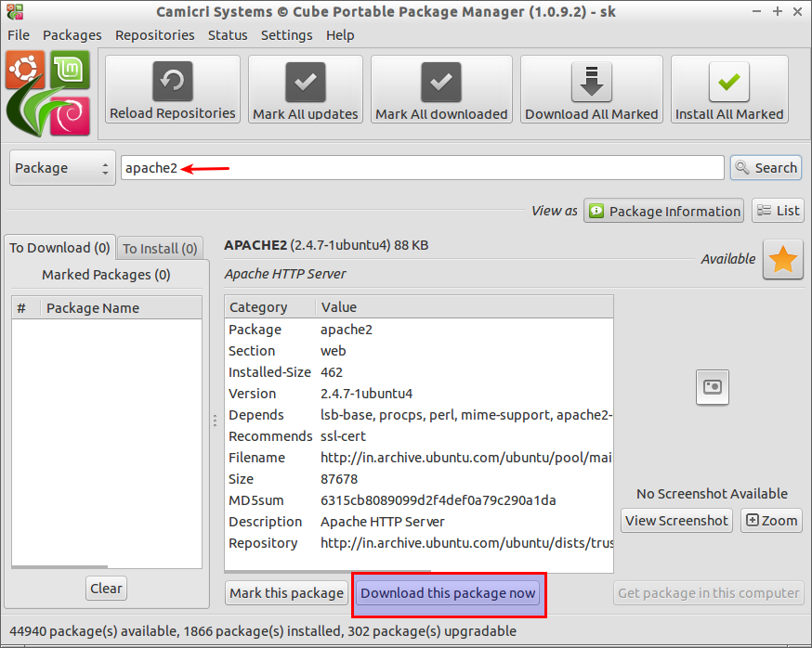Click Download All Marked arrow icon
Viewport: 812px width, 648px height.
point(591,82)
